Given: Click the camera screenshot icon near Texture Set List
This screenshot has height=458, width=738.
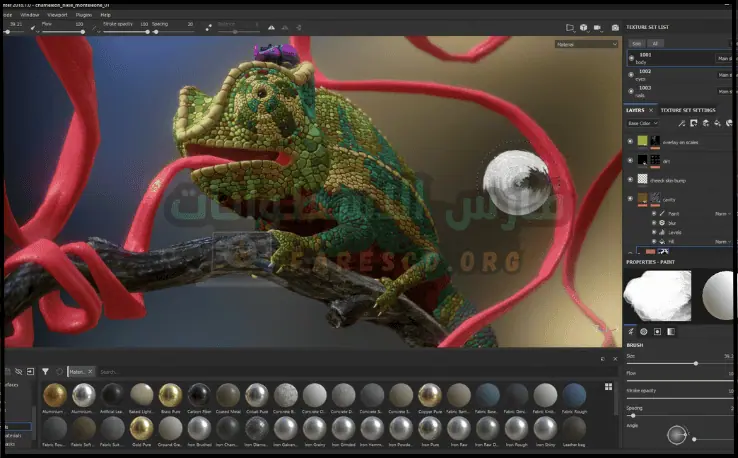Looking at the screenshot, I should click(x=614, y=28).
